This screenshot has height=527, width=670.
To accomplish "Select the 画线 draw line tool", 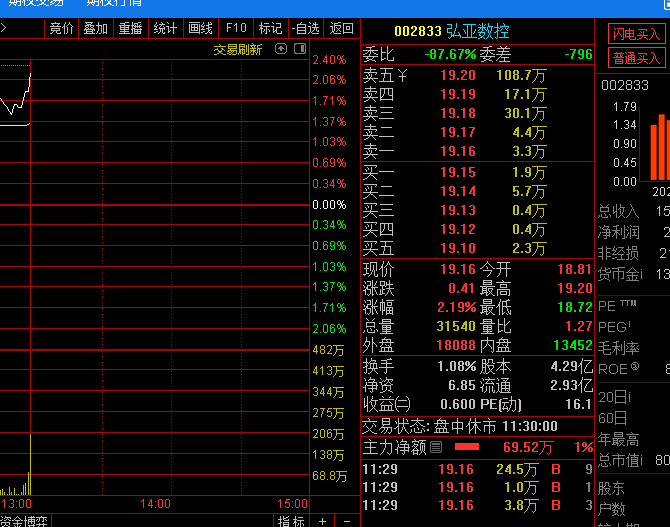I will click(x=200, y=29).
